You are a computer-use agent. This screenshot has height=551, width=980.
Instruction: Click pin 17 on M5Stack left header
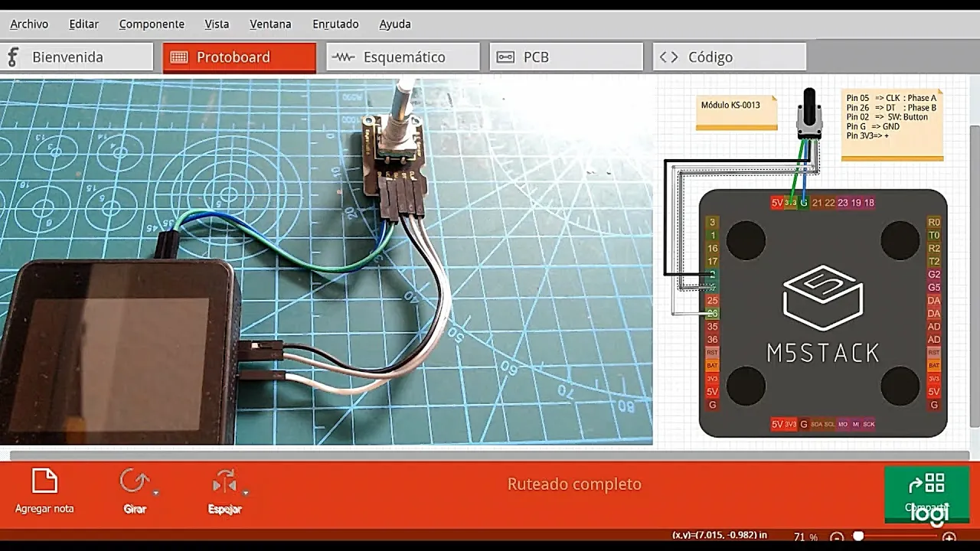pyautogui.click(x=713, y=261)
